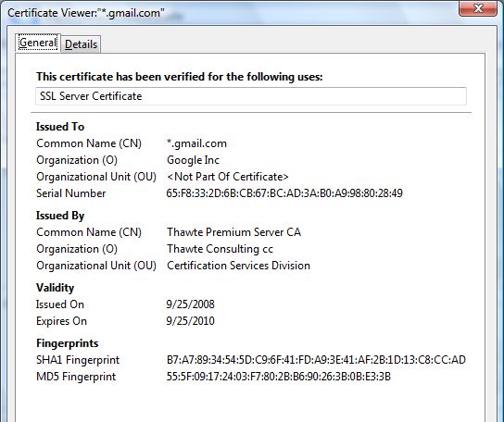Click the verified for following uses heading
504x422 pixels.
(x=179, y=77)
